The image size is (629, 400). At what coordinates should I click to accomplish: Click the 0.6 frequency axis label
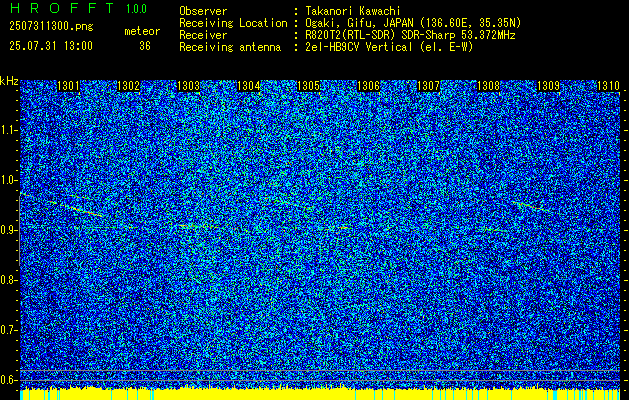(9, 380)
